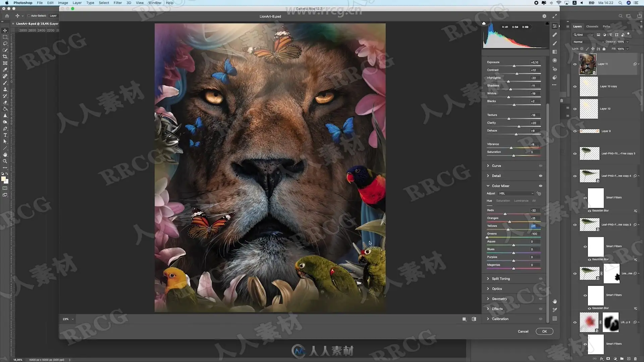Expand the Optics section
The image size is (644, 362).
488,289
